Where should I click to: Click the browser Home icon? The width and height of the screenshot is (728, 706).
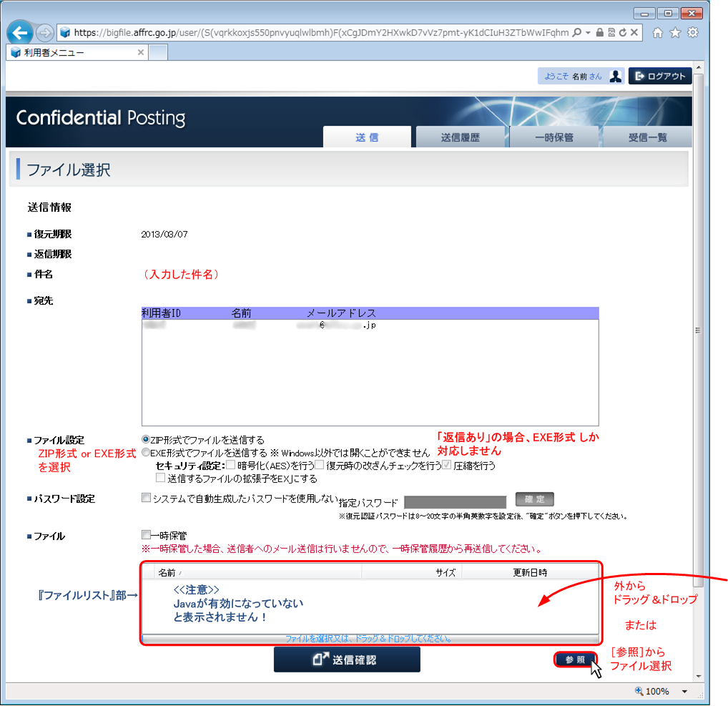coord(657,33)
